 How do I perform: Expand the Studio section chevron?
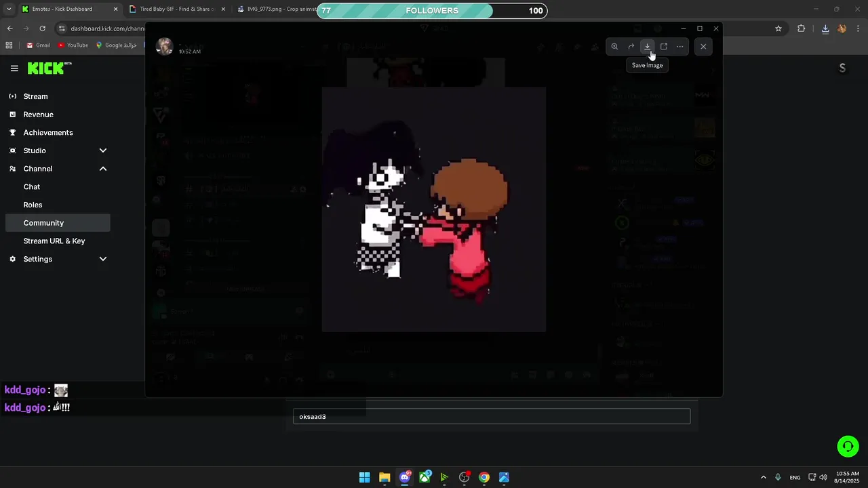[103, 150]
